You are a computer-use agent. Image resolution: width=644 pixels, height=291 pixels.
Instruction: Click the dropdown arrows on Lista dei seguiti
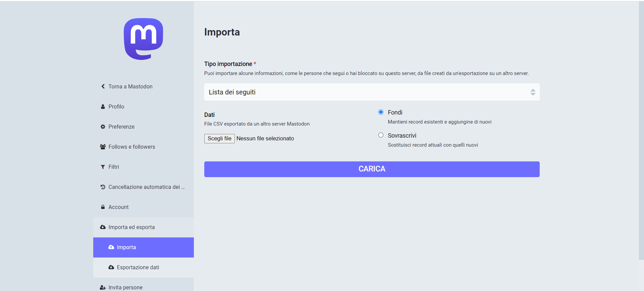(533, 92)
